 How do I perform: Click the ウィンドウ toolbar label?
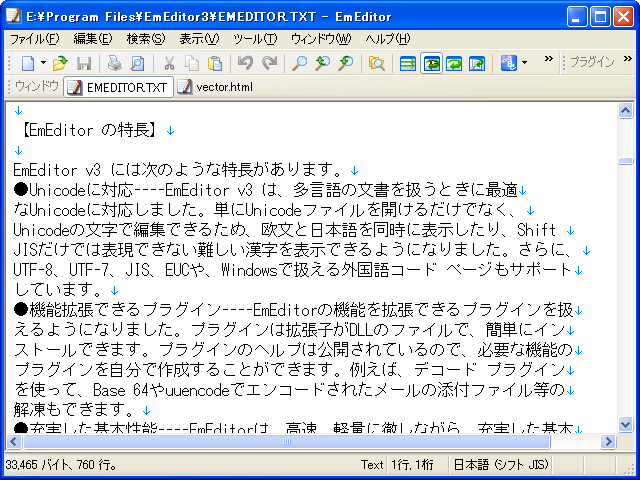(37, 86)
